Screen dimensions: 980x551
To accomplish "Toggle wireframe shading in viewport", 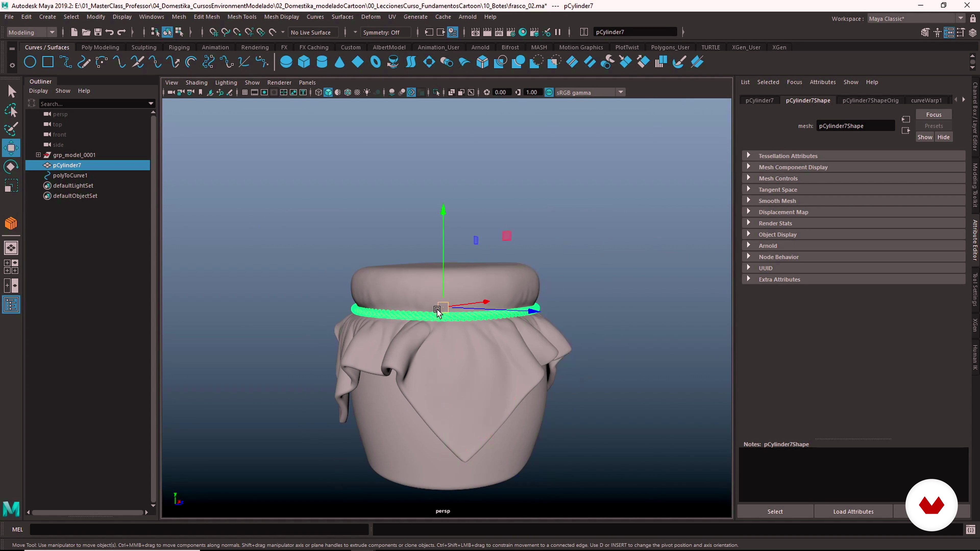I will [318, 92].
